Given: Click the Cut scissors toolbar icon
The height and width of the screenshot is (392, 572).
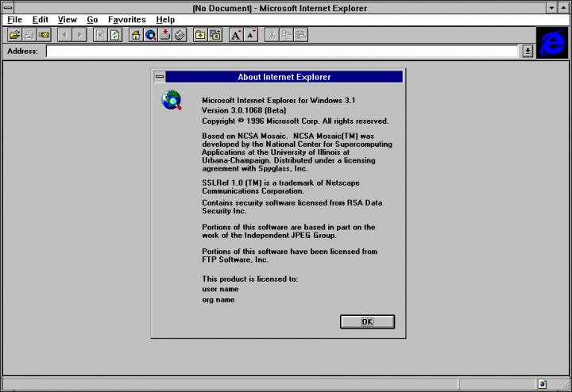Looking at the screenshot, I should pyautogui.click(x=272, y=35).
